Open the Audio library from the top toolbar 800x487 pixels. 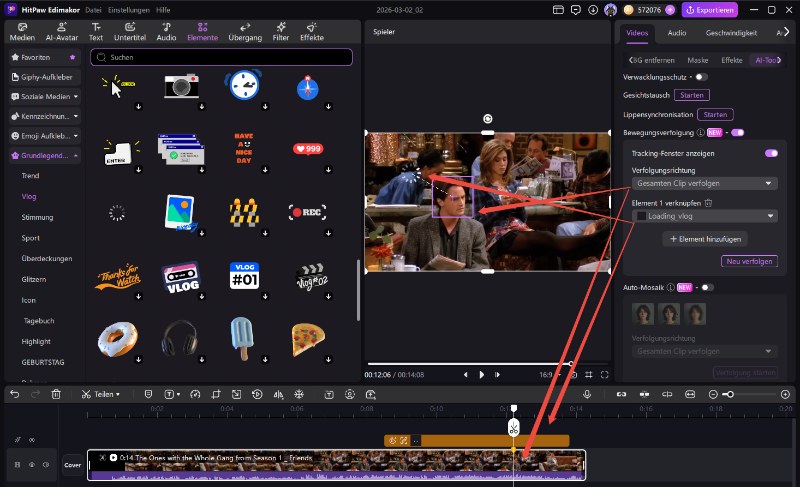pyautogui.click(x=166, y=32)
